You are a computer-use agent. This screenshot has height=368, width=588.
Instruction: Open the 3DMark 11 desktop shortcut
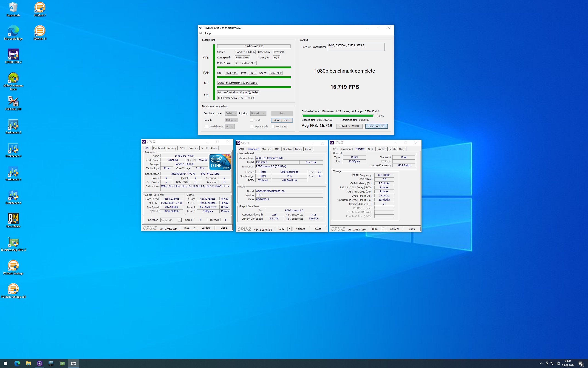pos(40,33)
